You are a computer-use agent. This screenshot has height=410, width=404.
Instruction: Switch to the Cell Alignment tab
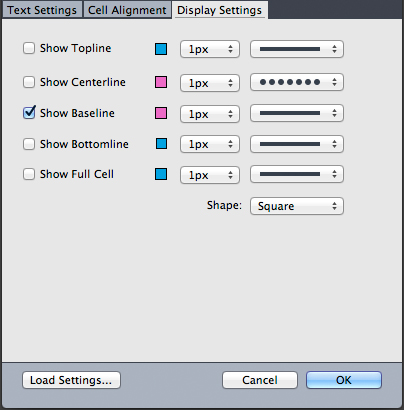[127, 10]
